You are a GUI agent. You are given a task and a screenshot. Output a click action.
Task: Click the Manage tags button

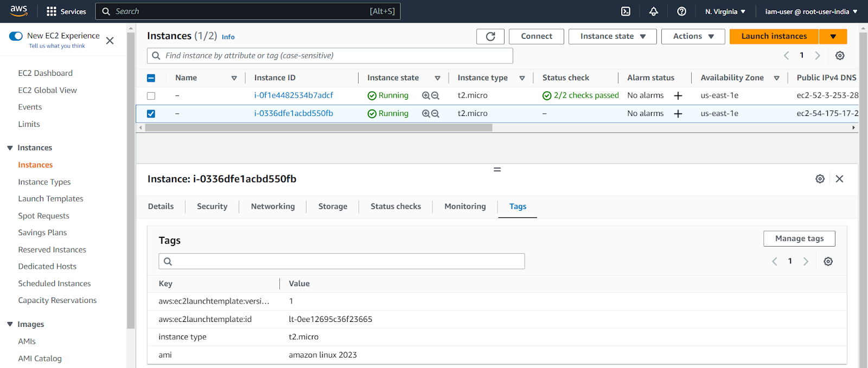coord(799,238)
